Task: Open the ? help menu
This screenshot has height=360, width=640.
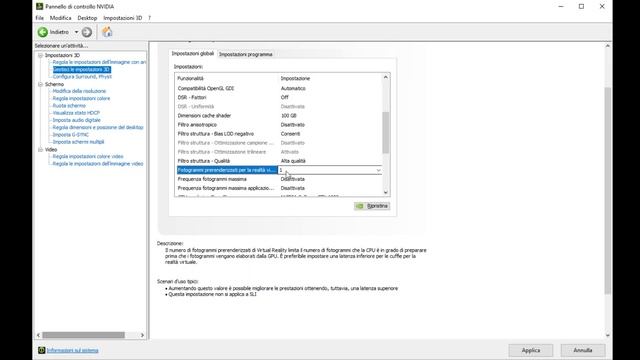Action: (x=149, y=18)
